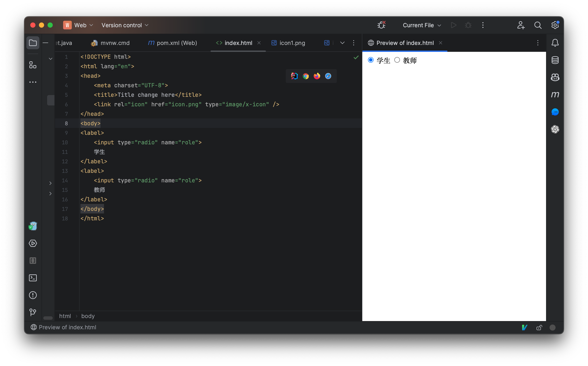Open the Web project dropdown
Viewport: 588px width, 366px height.
(x=78, y=25)
